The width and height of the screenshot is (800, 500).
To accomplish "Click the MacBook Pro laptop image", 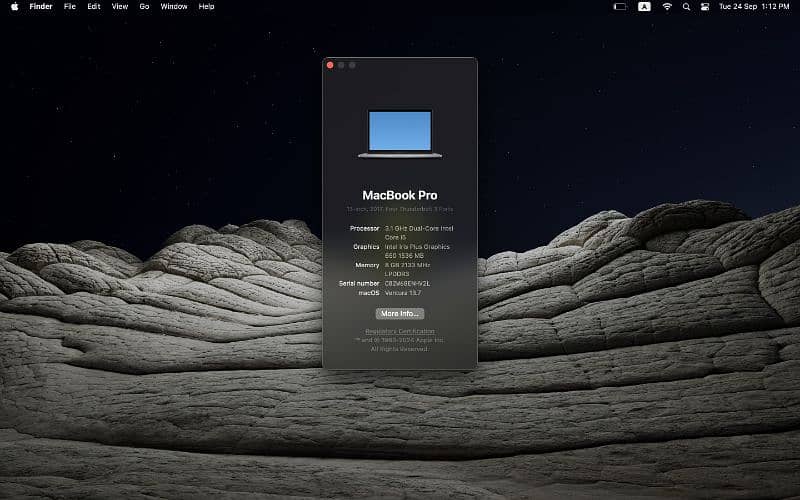I will pos(399,133).
